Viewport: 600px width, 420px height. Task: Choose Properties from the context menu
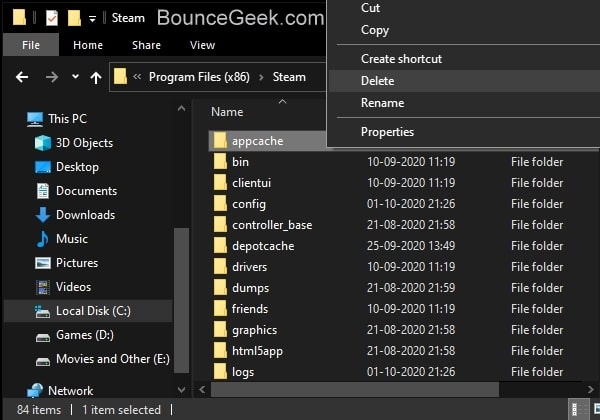tap(464, 132)
